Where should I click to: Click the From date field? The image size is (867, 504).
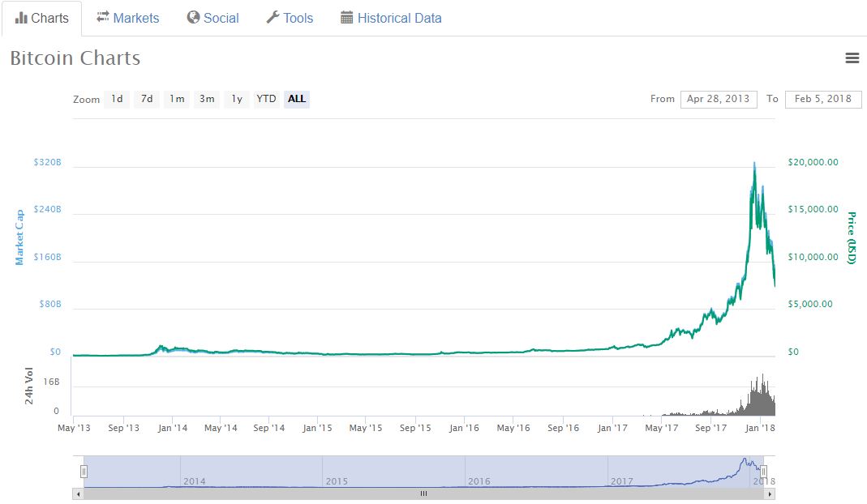pyautogui.click(x=718, y=99)
